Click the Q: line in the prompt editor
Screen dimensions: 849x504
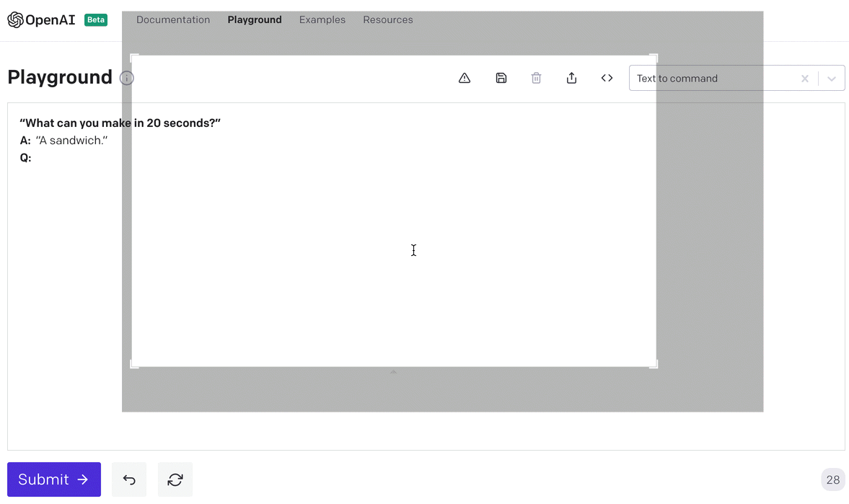pos(25,157)
